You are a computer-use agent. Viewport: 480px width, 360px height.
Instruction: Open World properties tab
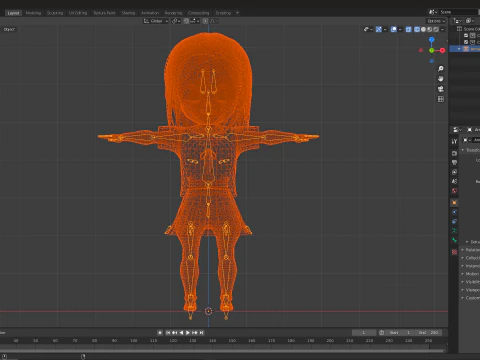[454, 191]
